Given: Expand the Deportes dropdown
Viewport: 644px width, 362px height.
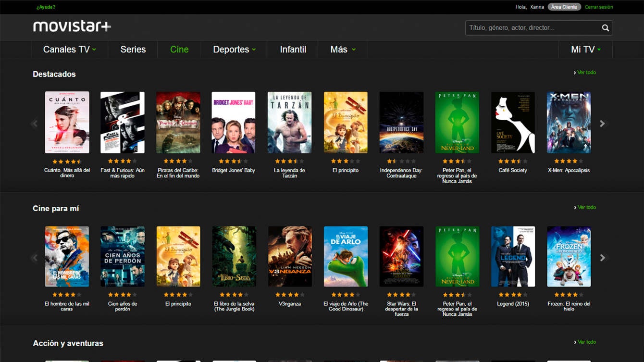Looking at the screenshot, I should point(234,50).
